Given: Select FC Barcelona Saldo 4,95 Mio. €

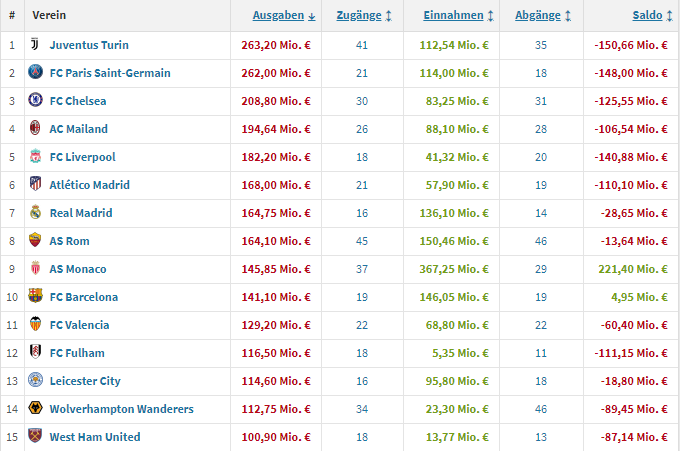Looking at the screenshot, I should 639,297.
